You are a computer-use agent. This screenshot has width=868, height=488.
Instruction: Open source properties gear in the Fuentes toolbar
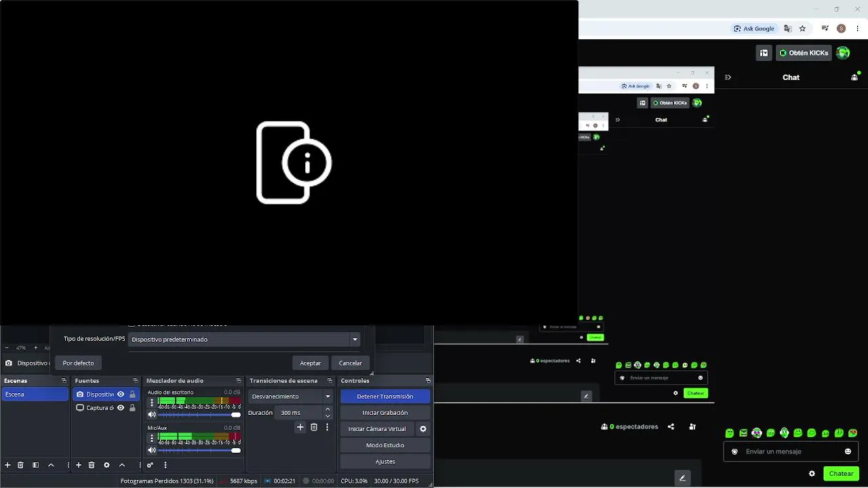pos(106,465)
